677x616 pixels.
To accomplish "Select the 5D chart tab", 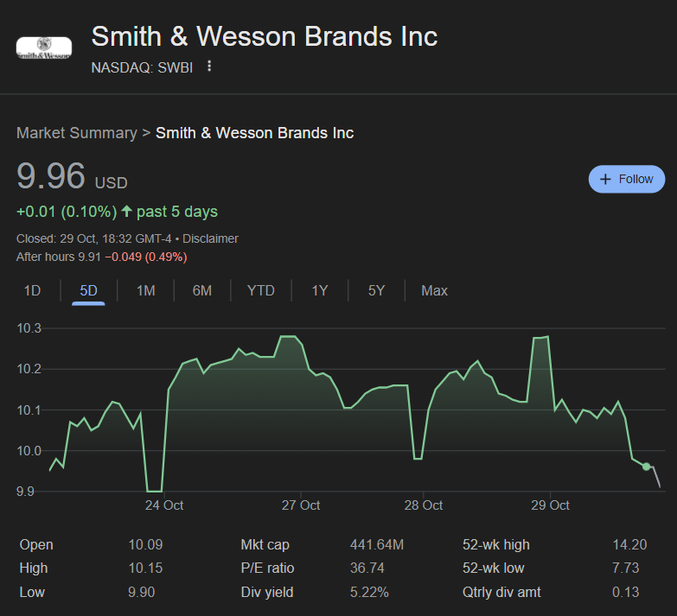I will pos(88,291).
